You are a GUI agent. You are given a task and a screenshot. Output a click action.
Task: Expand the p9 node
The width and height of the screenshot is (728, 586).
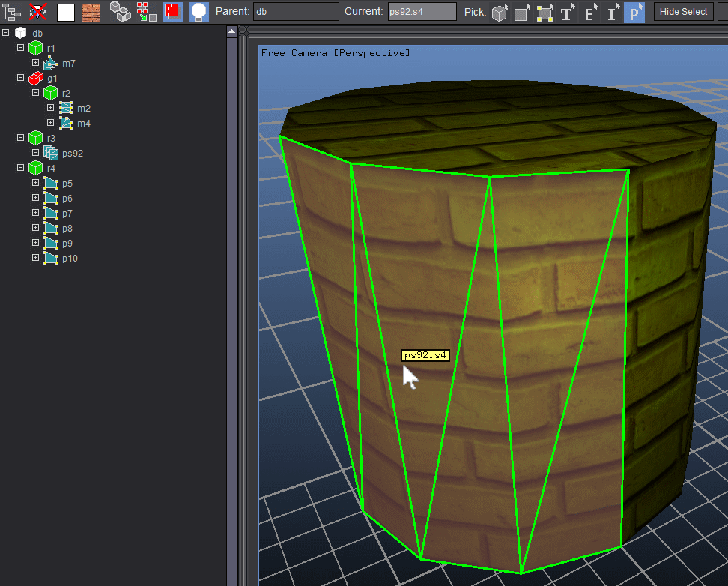[x=35, y=242]
